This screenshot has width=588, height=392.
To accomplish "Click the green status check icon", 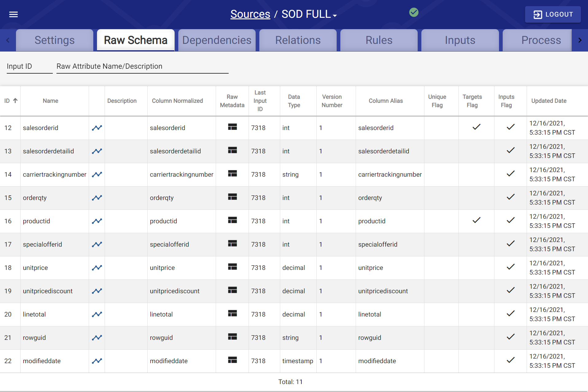I will pyautogui.click(x=414, y=13).
